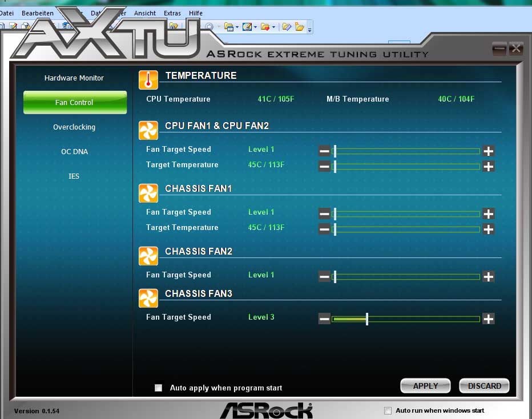This screenshot has height=419, width=532.
Task: Expand the favorites folder dropdown arrow
Action: [x=273, y=27]
